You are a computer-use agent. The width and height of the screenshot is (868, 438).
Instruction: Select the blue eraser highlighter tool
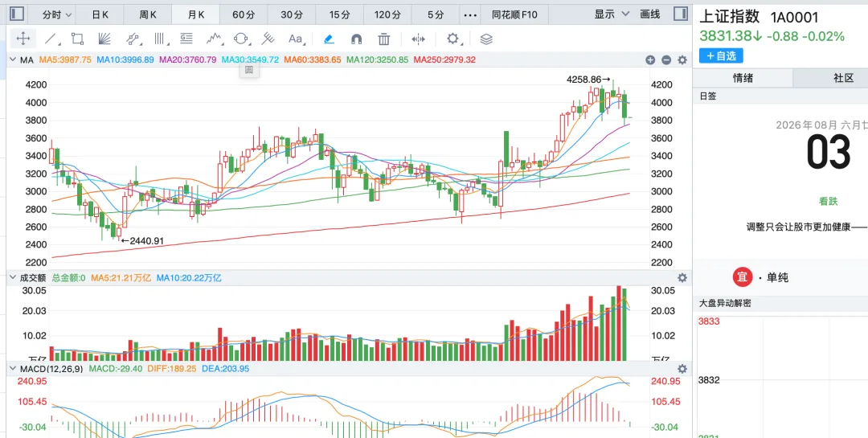pyautogui.click(x=329, y=39)
